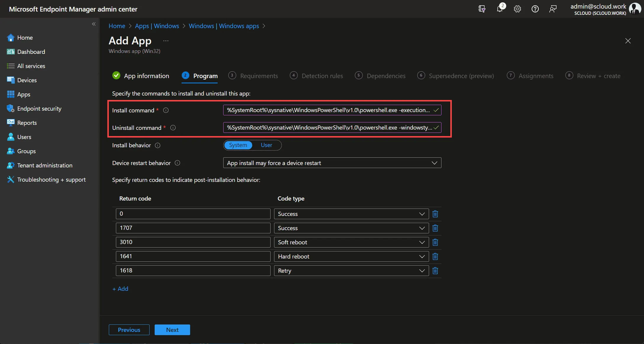Open code type dropdown for return code 0
Image resolution: width=644 pixels, height=344 pixels.
[x=351, y=214]
